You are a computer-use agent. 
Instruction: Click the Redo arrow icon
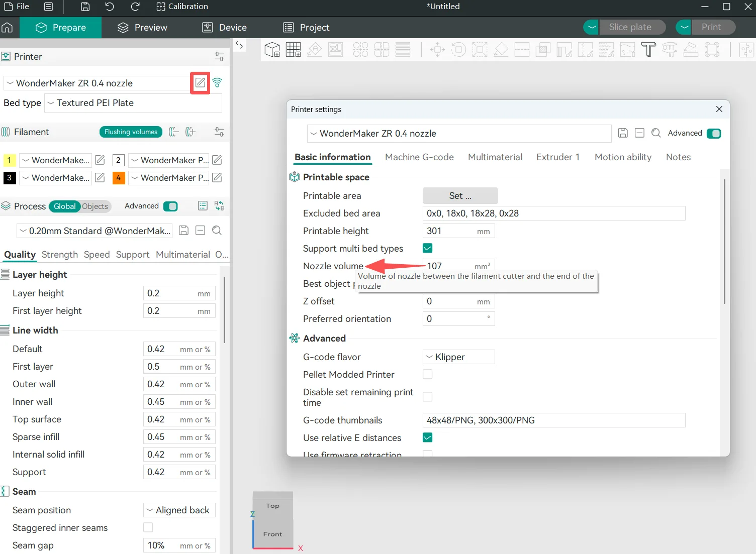pyautogui.click(x=135, y=7)
